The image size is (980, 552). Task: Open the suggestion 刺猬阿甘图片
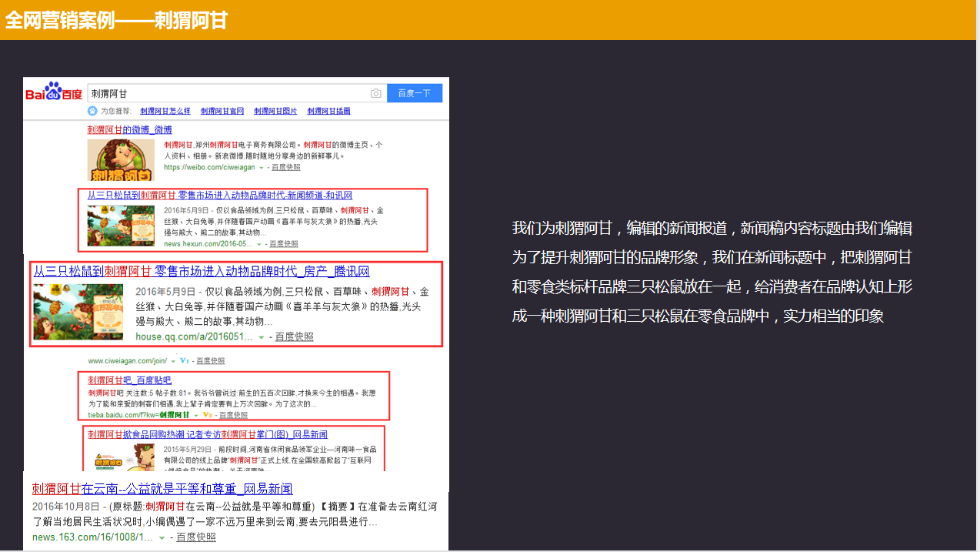pyautogui.click(x=275, y=111)
